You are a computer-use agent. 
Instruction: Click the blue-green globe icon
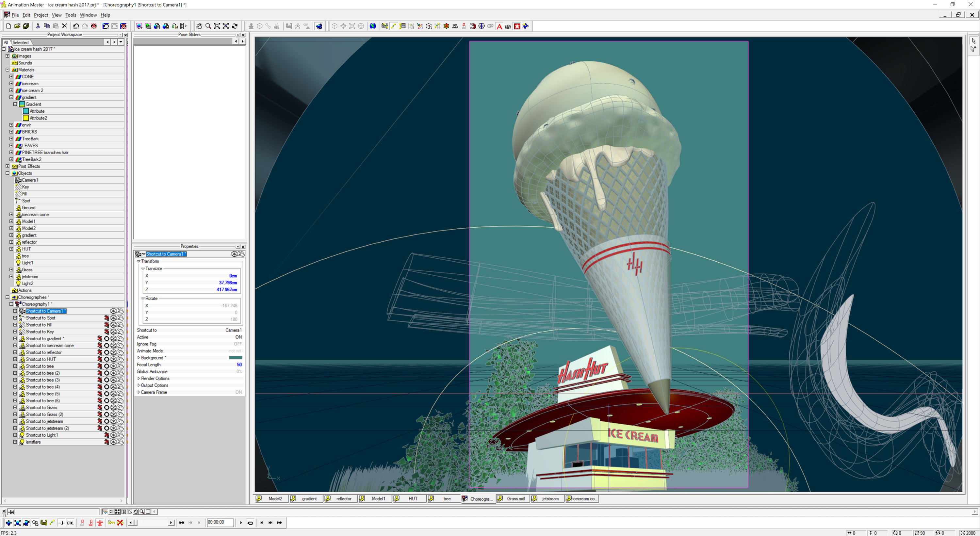[373, 26]
